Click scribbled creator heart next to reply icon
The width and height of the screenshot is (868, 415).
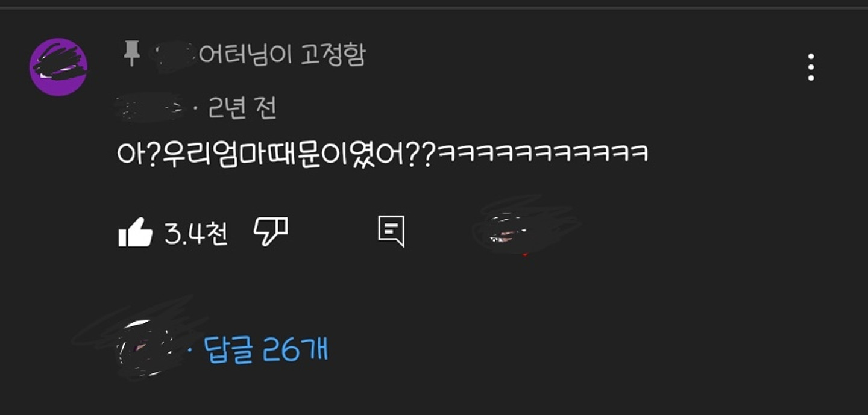click(x=521, y=229)
